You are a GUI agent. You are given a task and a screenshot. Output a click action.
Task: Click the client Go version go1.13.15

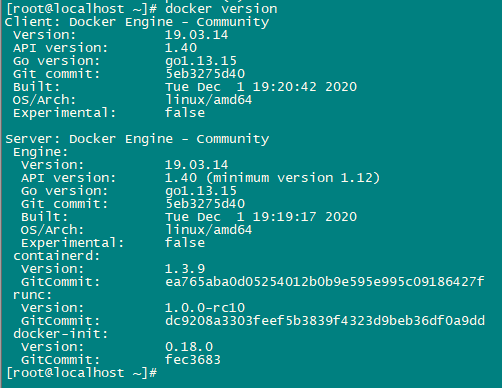click(x=201, y=61)
